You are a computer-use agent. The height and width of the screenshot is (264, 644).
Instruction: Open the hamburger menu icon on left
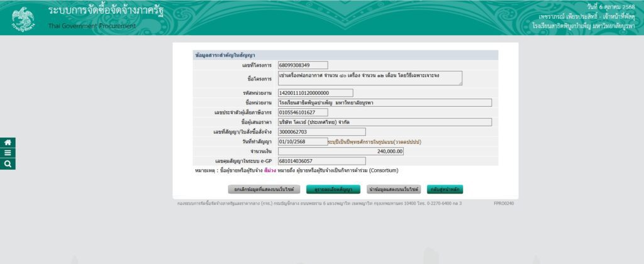(7, 153)
